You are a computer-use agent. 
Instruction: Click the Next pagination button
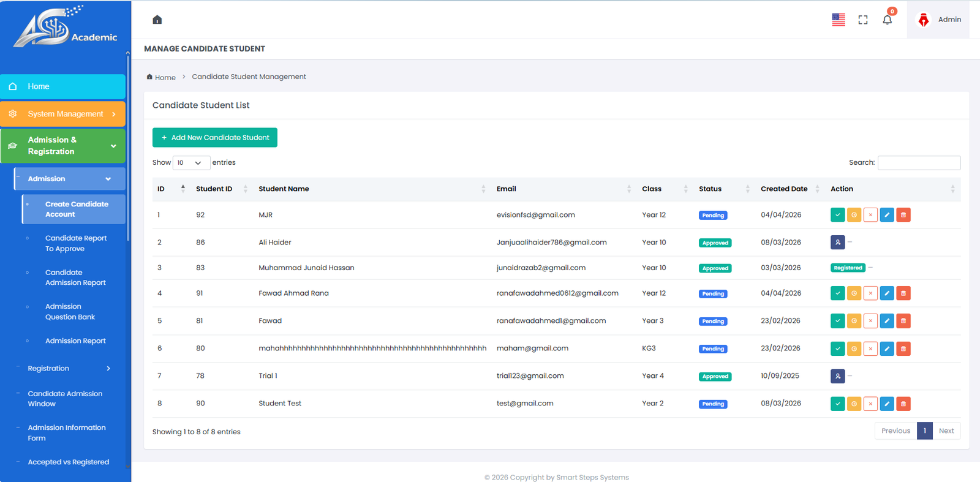click(x=946, y=431)
